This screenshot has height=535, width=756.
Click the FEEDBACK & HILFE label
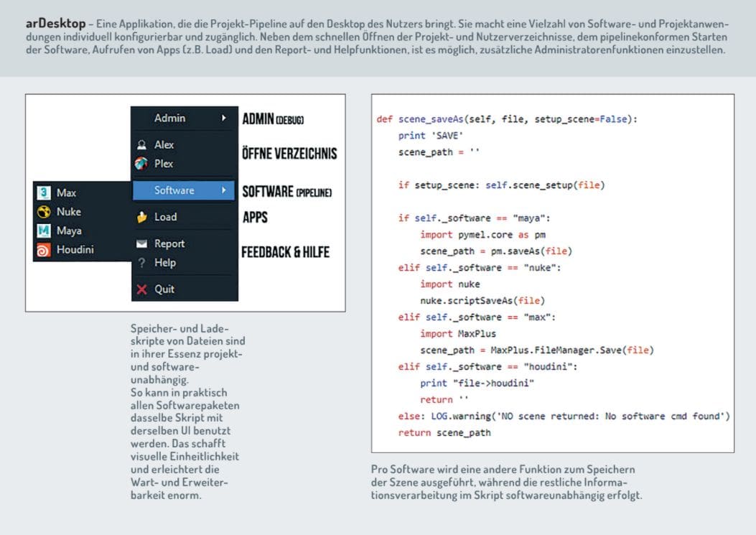pos(286,252)
